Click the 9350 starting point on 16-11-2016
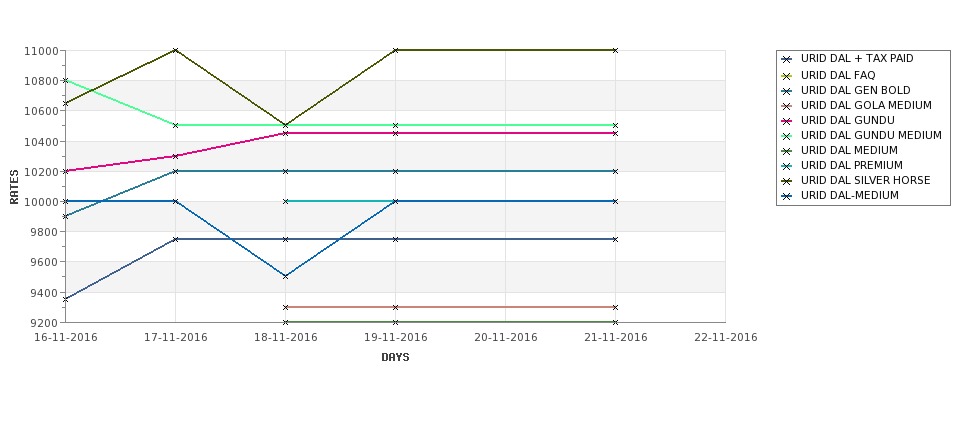Viewport: 975px width, 429px height. (65, 299)
